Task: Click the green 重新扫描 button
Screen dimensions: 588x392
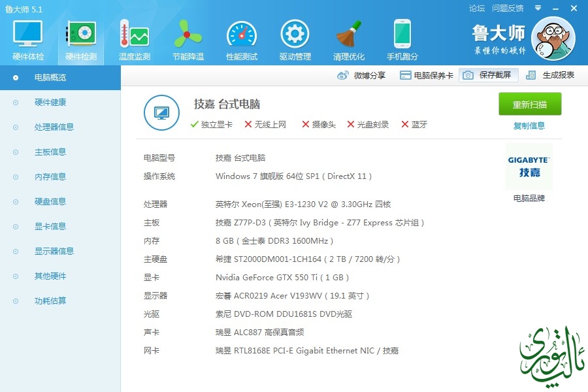Action: point(530,104)
